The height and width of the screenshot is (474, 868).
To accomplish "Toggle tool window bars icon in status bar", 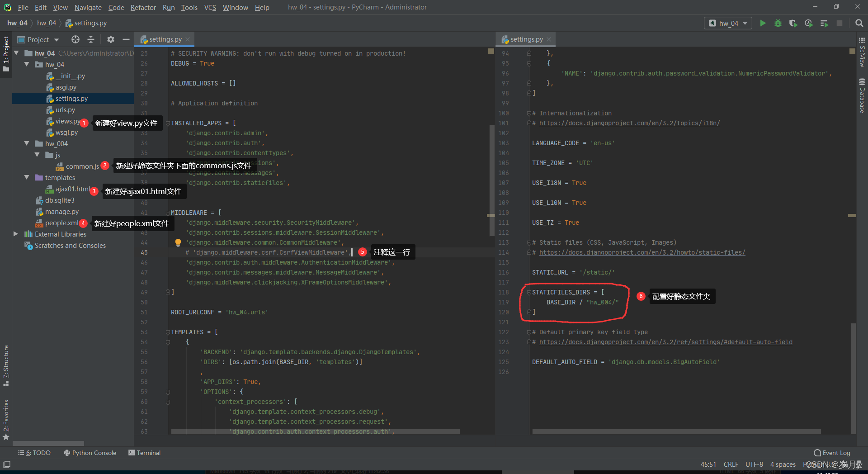I will [7, 465].
